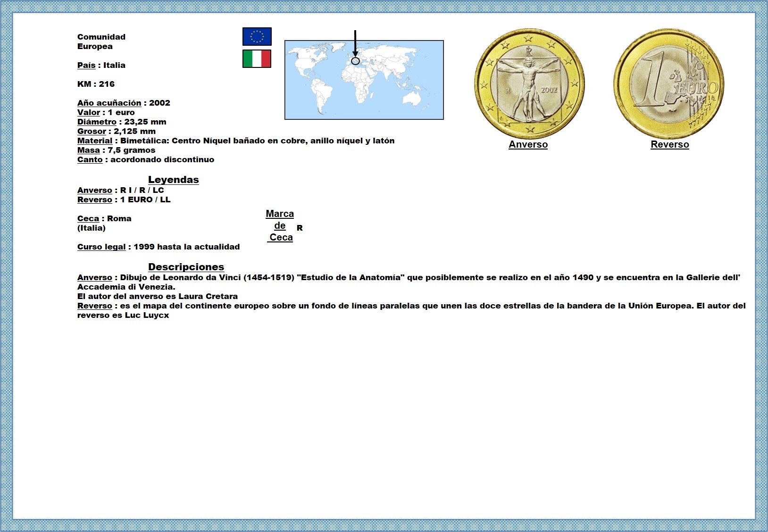Click the 'País : Italia' line

pos(101,65)
